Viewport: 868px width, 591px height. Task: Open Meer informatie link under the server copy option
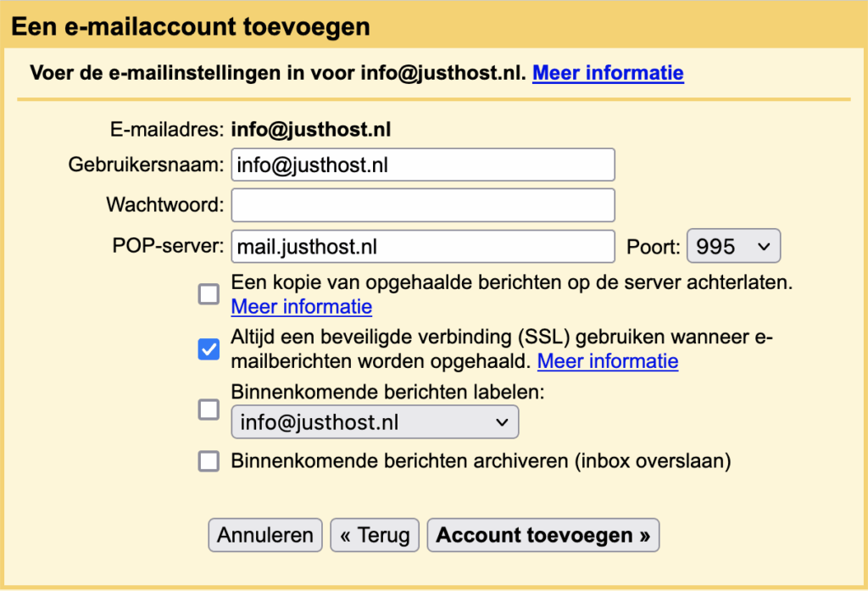(x=301, y=306)
